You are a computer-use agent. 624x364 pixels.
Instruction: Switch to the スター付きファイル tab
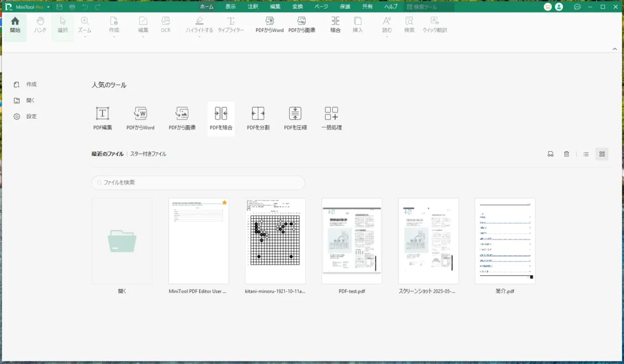(x=148, y=154)
